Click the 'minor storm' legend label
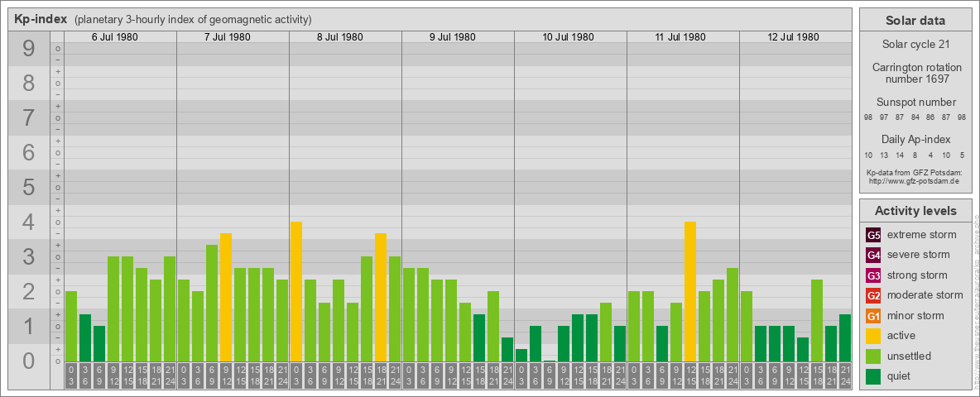980x397 pixels. pyautogui.click(x=915, y=316)
